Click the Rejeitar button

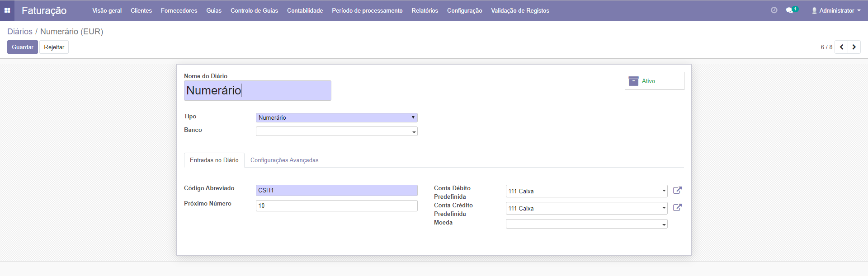[54, 47]
